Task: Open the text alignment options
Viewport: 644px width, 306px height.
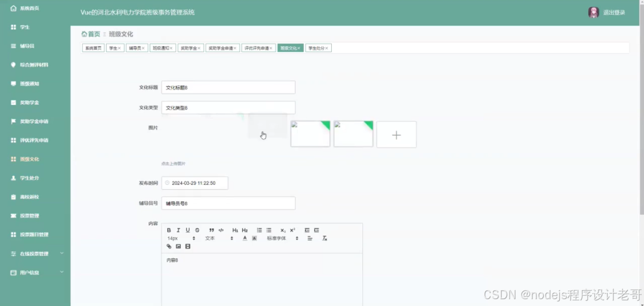Action: (x=310, y=238)
